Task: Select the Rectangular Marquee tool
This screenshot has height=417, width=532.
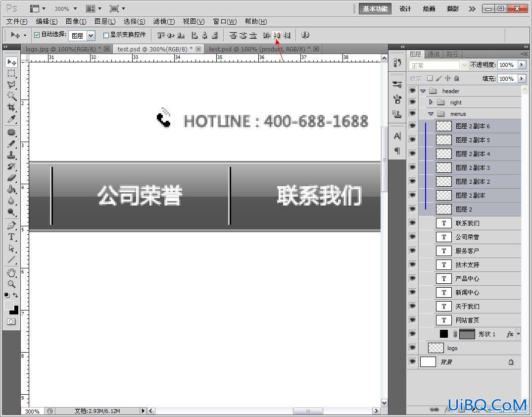Action: tap(11, 73)
